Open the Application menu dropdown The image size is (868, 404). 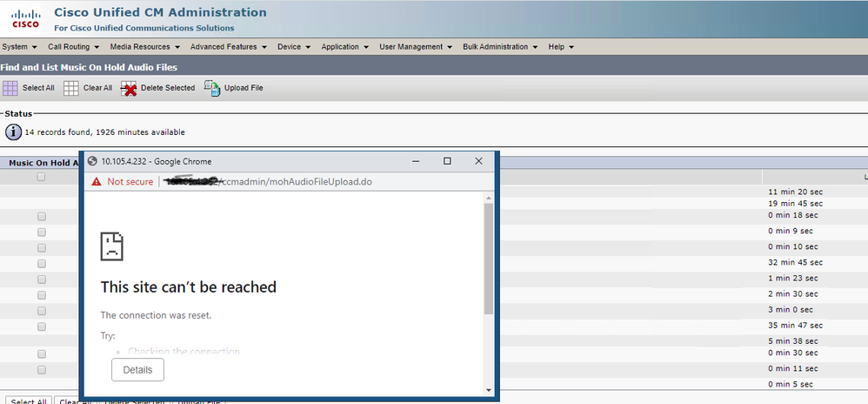pyautogui.click(x=344, y=47)
